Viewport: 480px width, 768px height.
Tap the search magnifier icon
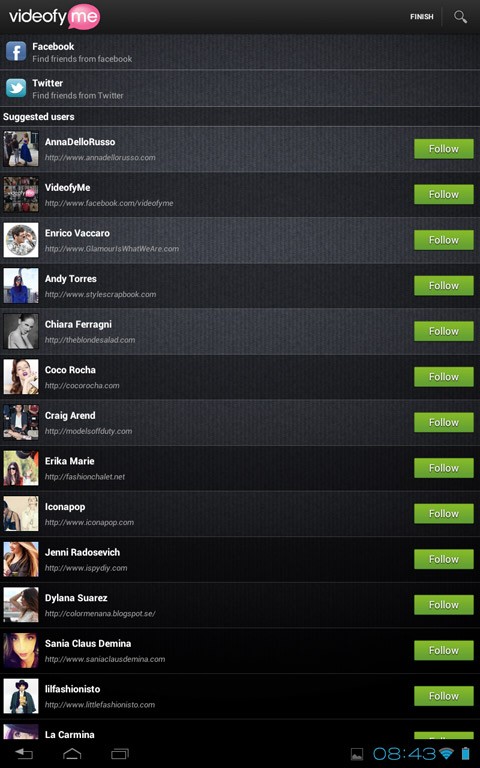(x=460, y=17)
